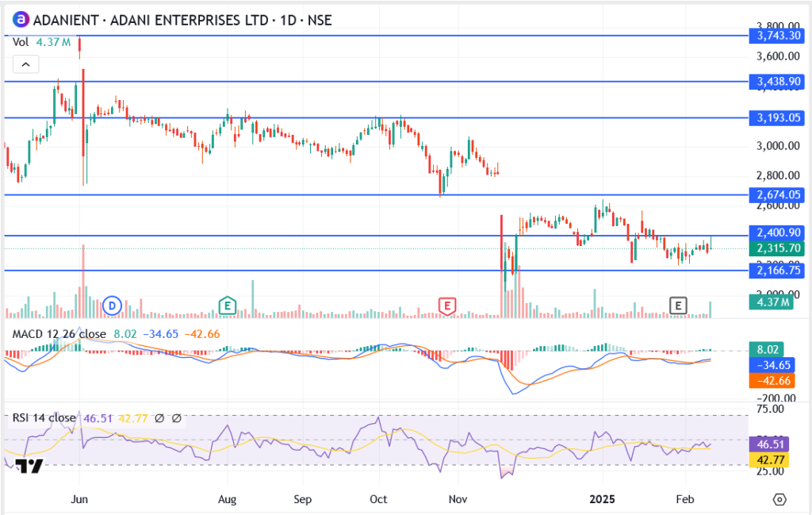Select the 'RSI 14 close' legend title
Viewport: 812px width, 515px height.
pyautogui.click(x=44, y=418)
